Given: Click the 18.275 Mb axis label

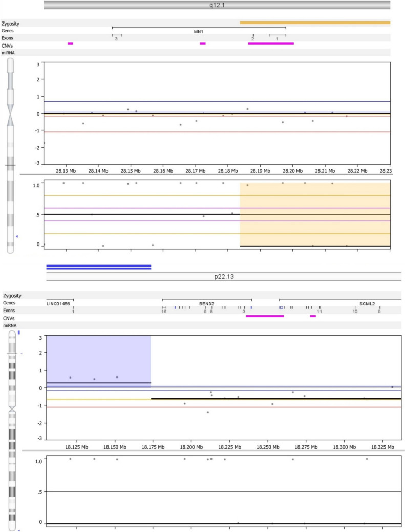Looking at the screenshot, I should (306, 447).
